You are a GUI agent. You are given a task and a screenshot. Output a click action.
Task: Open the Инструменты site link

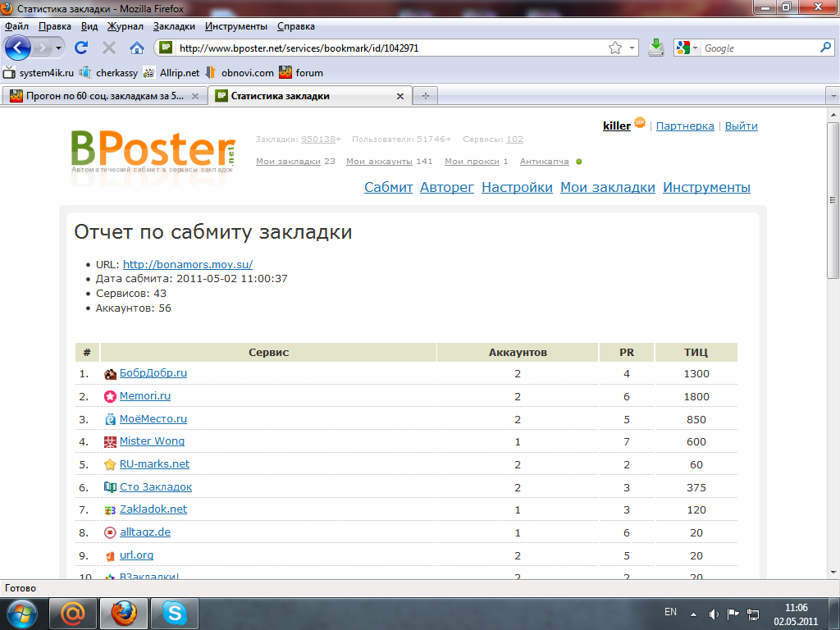tap(706, 188)
